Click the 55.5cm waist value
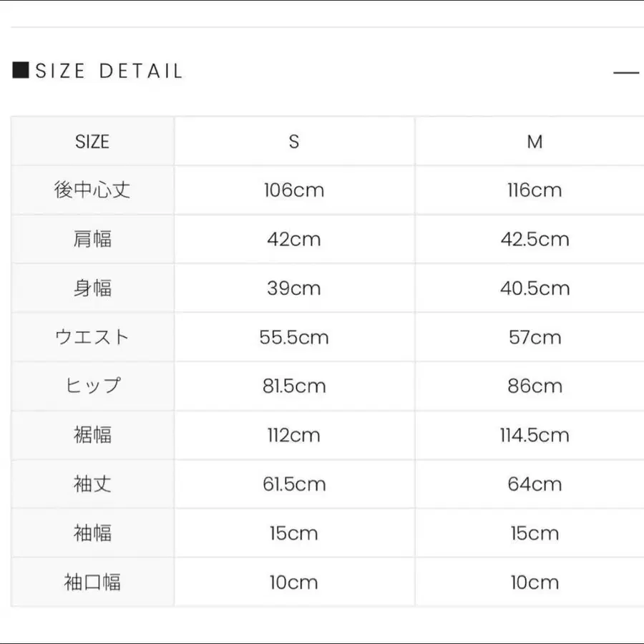644x644 pixels. (x=294, y=337)
